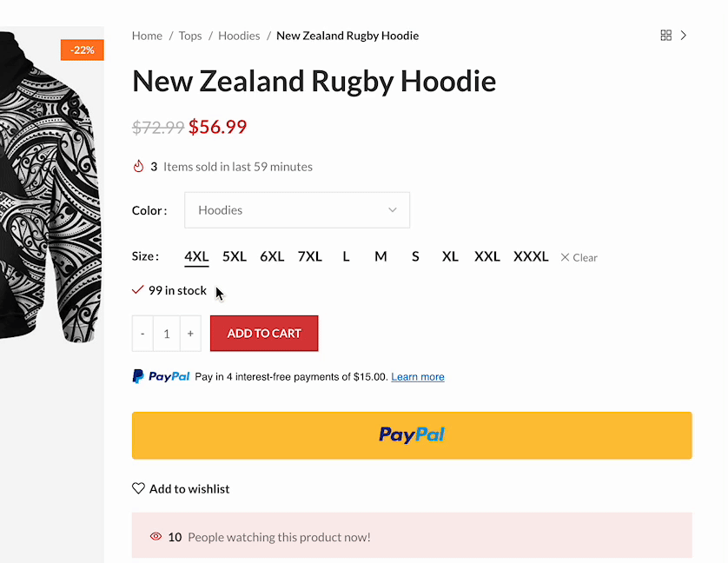Click the grid view icon near breadcrumbs
Image resolution: width=728 pixels, height=563 pixels.
coord(666,36)
